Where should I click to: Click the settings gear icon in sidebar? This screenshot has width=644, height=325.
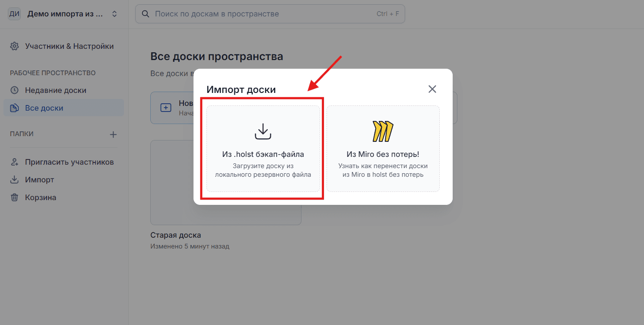click(15, 46)
